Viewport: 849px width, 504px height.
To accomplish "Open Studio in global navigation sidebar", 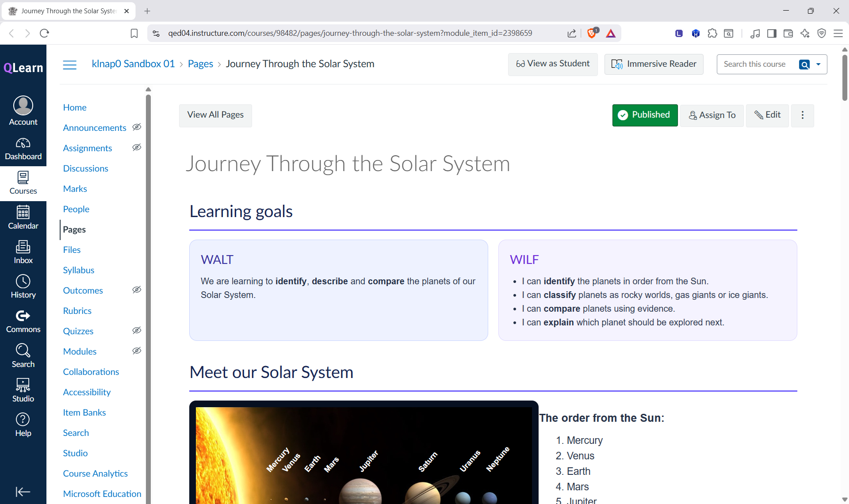I will click(23, 390).
